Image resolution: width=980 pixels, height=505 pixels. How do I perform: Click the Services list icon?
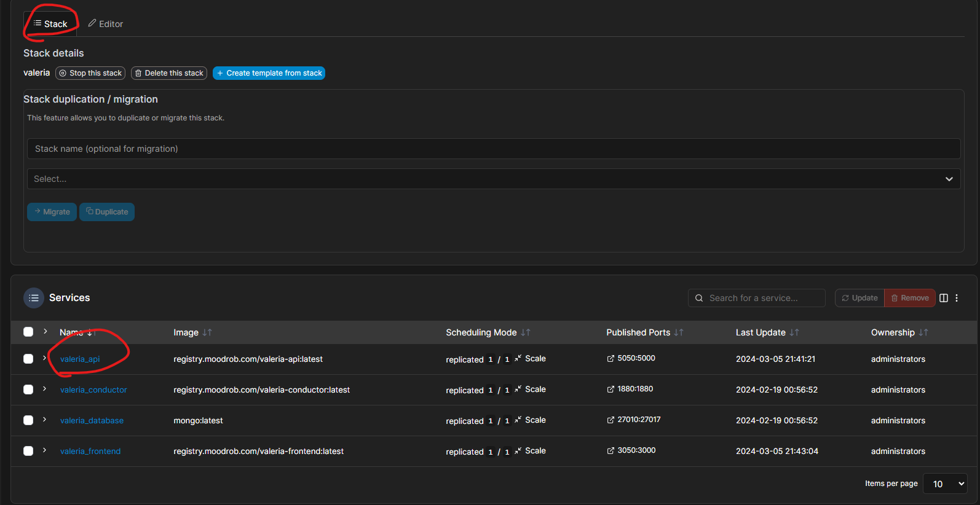34,298
